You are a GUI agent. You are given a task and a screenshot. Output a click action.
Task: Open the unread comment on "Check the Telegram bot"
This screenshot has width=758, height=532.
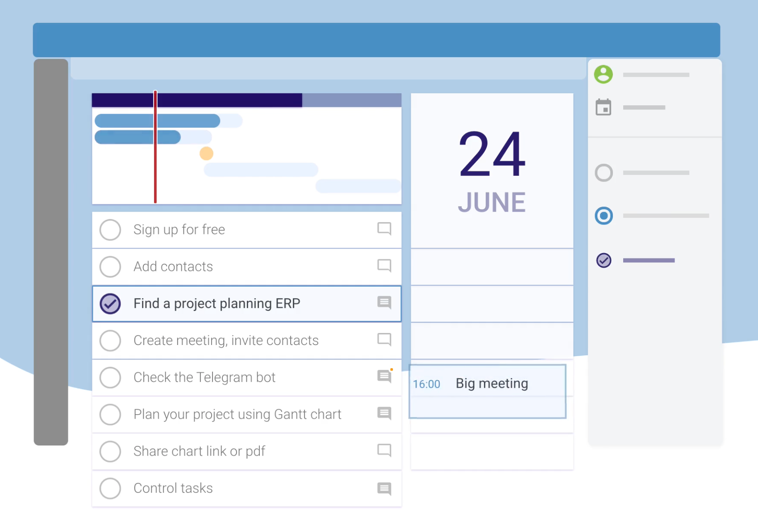[x=384, y=377]
